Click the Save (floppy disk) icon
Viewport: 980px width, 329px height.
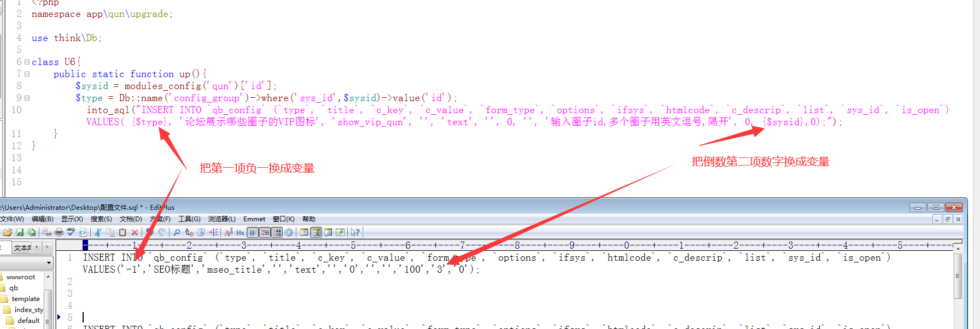pyautogui.click(x=20, y=232)
